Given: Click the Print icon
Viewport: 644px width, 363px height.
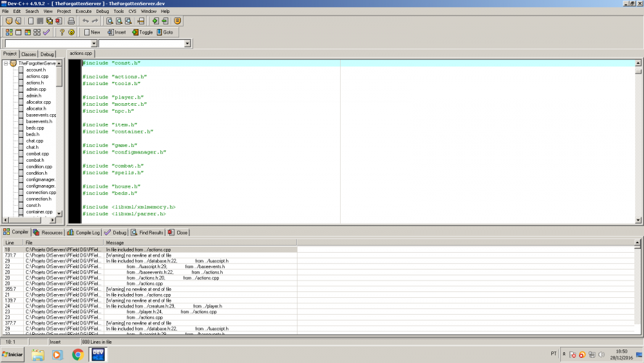Looking at the screenshot, I should (x=71, y=21).
